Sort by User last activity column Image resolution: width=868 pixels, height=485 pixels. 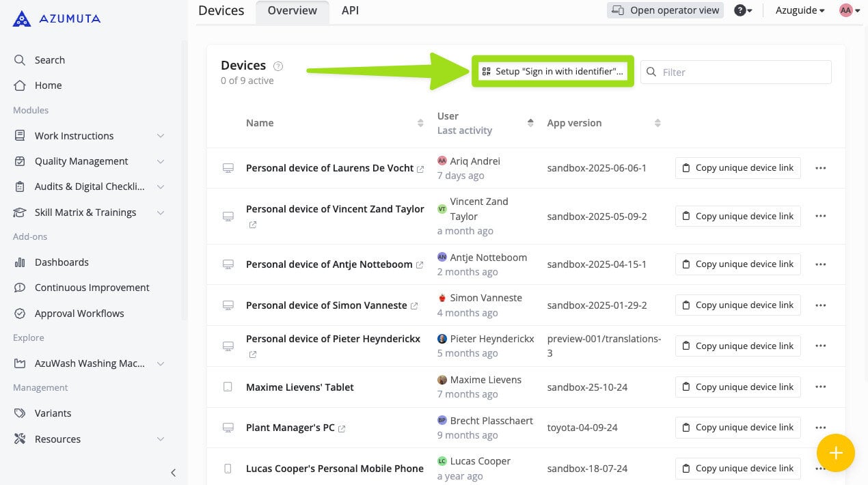(x=530, y=123)
